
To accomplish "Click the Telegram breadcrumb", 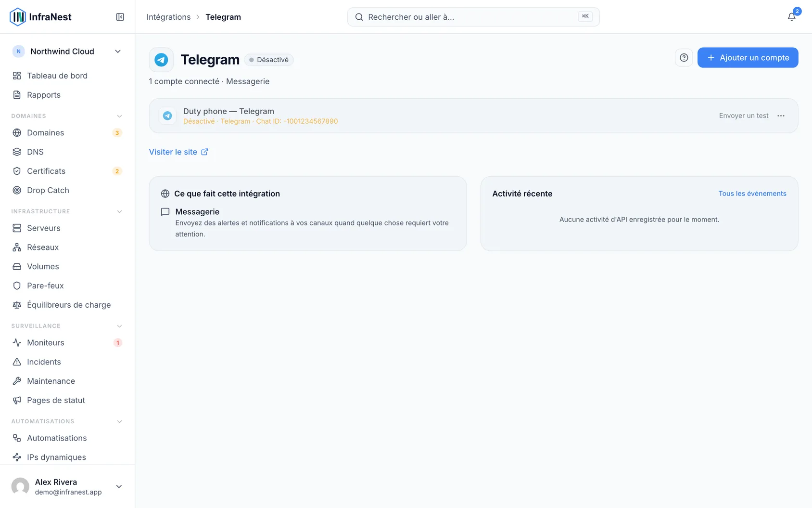I will pos(223,17).
